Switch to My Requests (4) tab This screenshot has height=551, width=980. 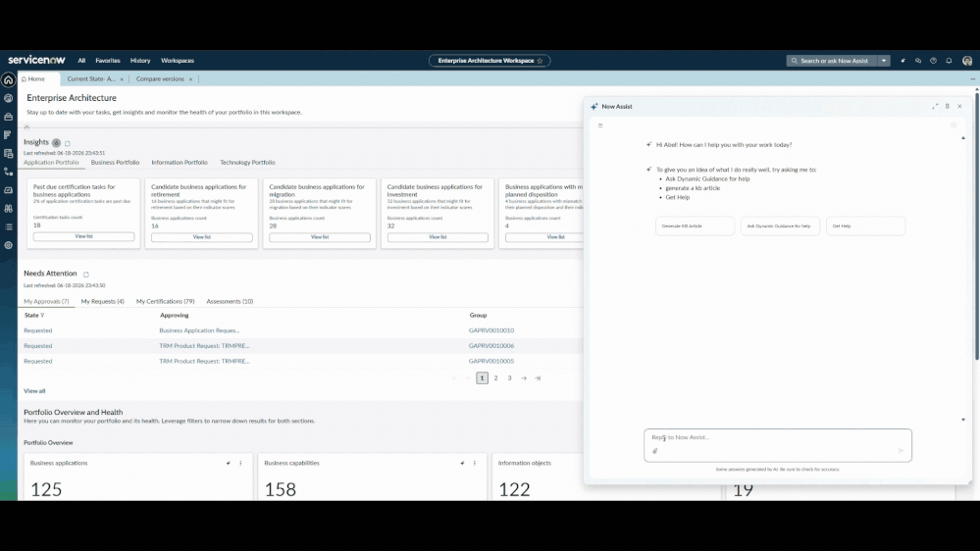pyautogui.click(x=102, y=301)
